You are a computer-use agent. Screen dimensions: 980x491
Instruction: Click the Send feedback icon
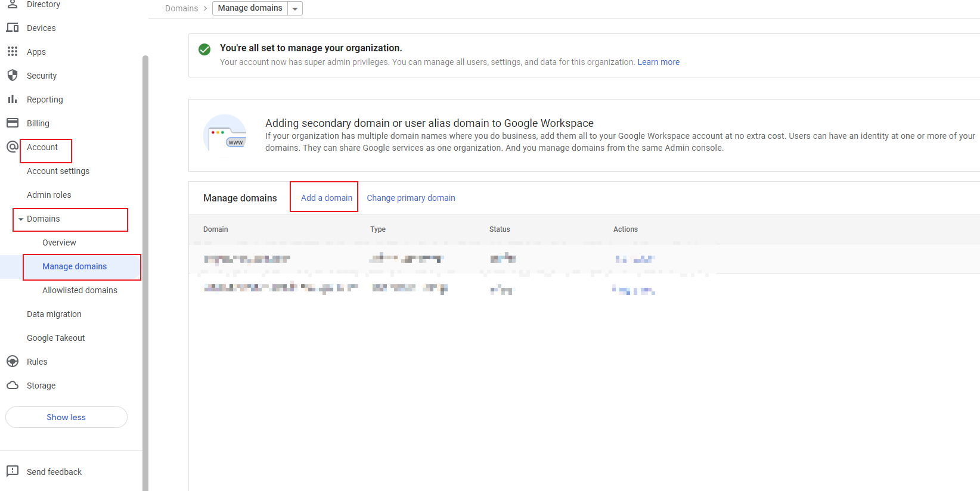click(x=13, y=471)
